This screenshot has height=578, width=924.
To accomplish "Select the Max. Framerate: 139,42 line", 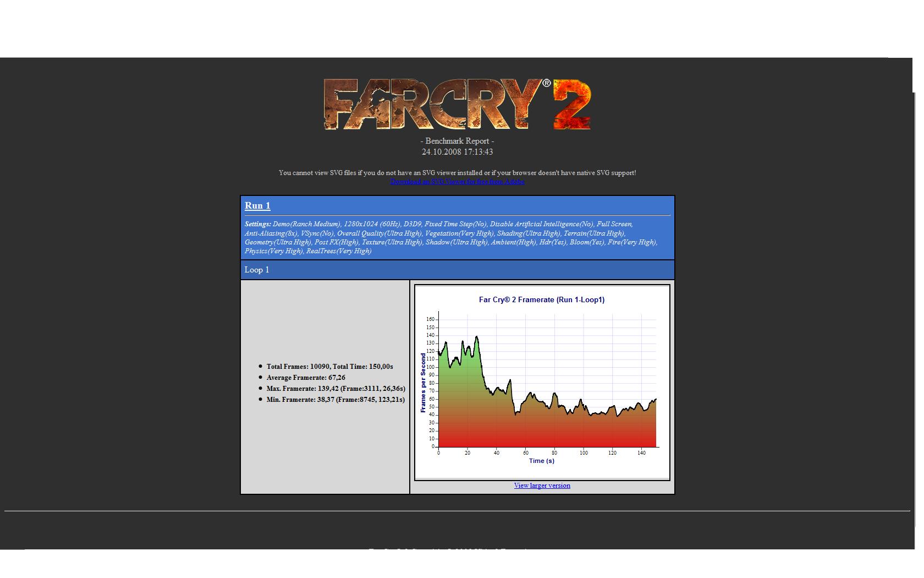I will click(x=335, y=389).
